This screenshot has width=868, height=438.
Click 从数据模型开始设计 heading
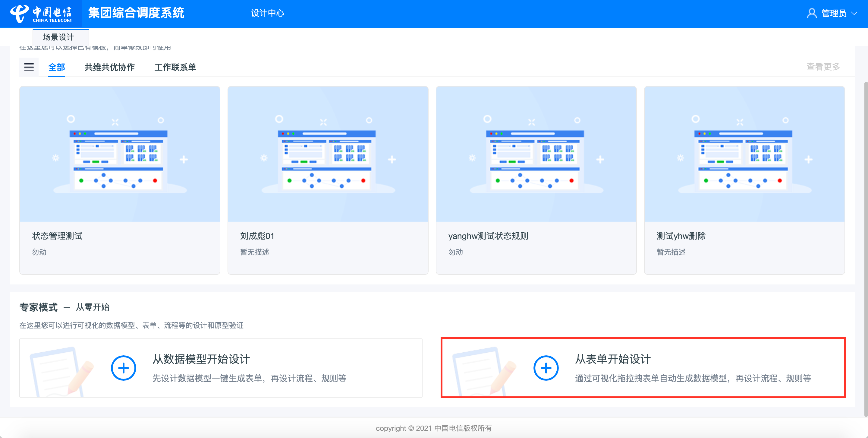[x=201, y=359]
